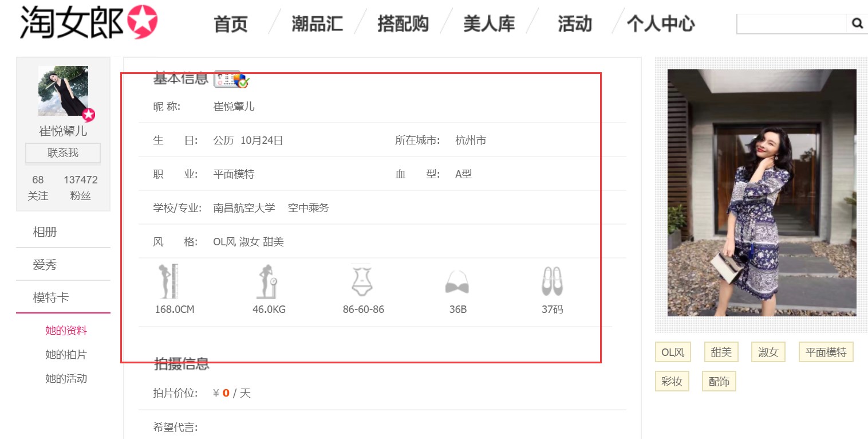Screen dimensions: 868x439
Task: Click the pink star logo icon
Action: [x=142, y=22]
